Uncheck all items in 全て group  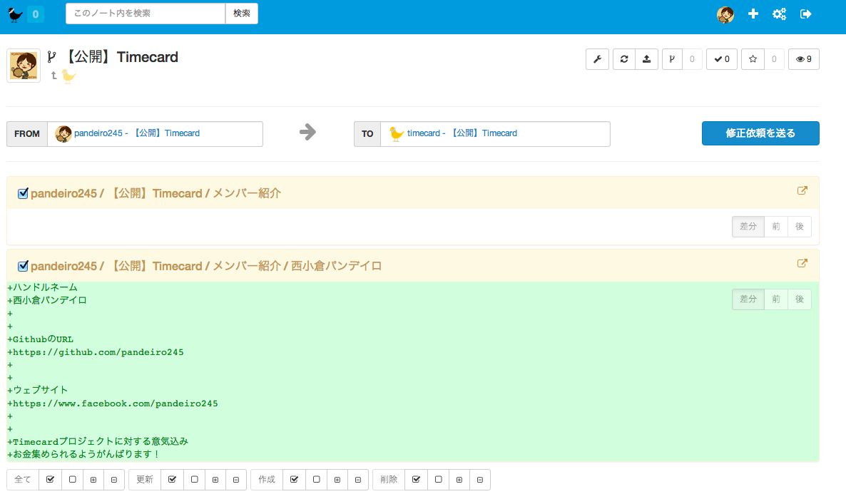coord(72,480)
